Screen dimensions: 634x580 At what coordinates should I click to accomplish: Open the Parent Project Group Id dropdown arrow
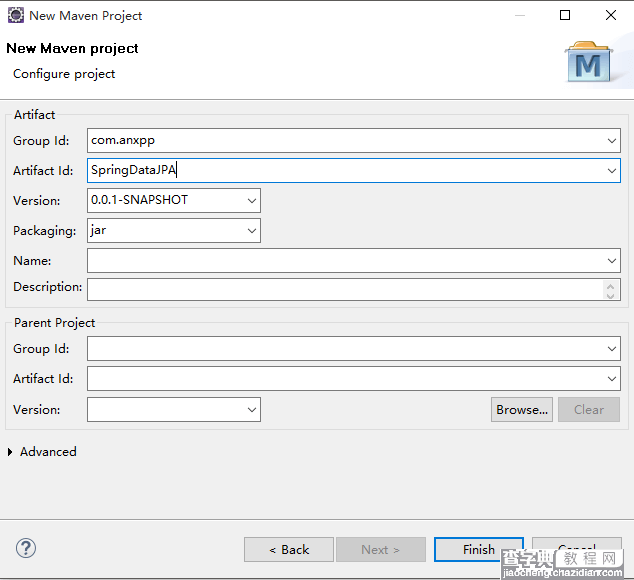611,349
